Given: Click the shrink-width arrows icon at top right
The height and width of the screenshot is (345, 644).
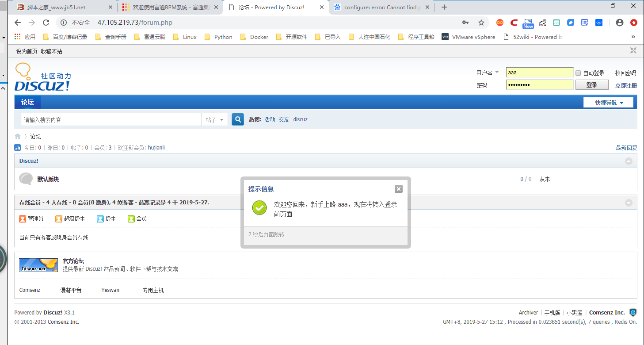Looking at the screenshot, I should (633, 51).
